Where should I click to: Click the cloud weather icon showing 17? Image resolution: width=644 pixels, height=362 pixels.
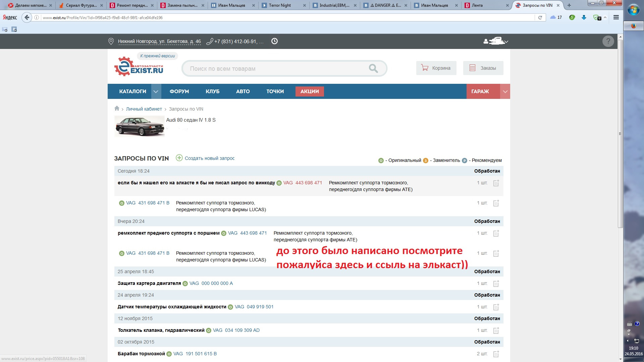click(556, 17)
